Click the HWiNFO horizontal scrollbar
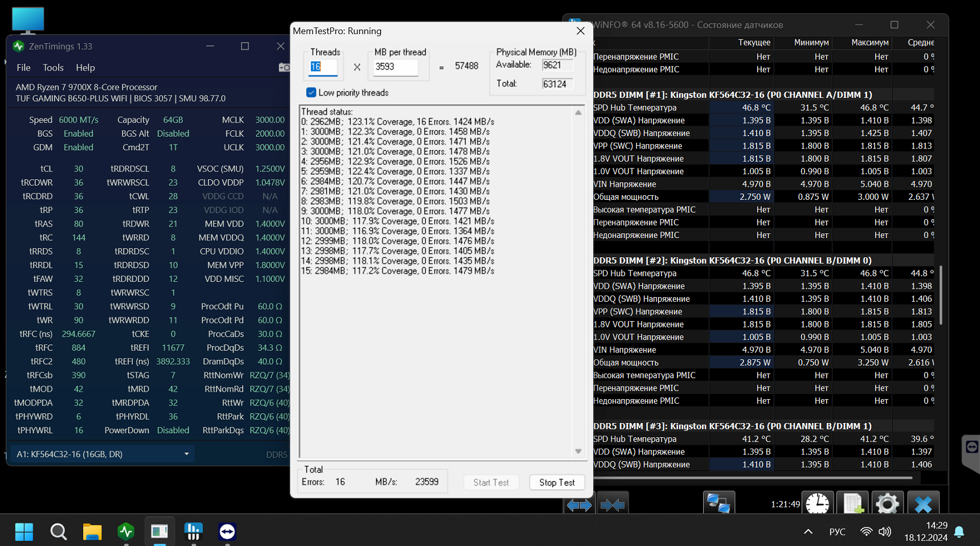The height and width of the screenshot is (546, 980). 753,478
